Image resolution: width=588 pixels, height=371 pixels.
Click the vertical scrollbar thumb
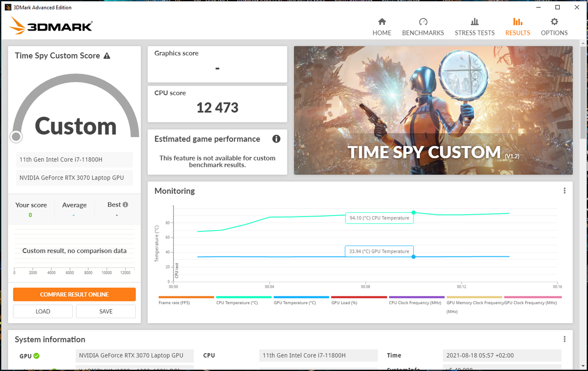(583, 91)
